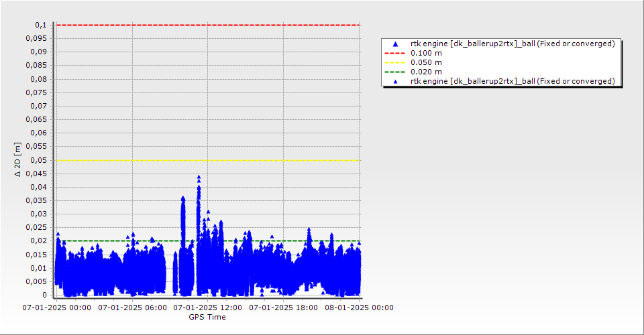The image size is (644, 335).
Task: Click the 0,02 y-axis value
Action: tap(39, 241)
